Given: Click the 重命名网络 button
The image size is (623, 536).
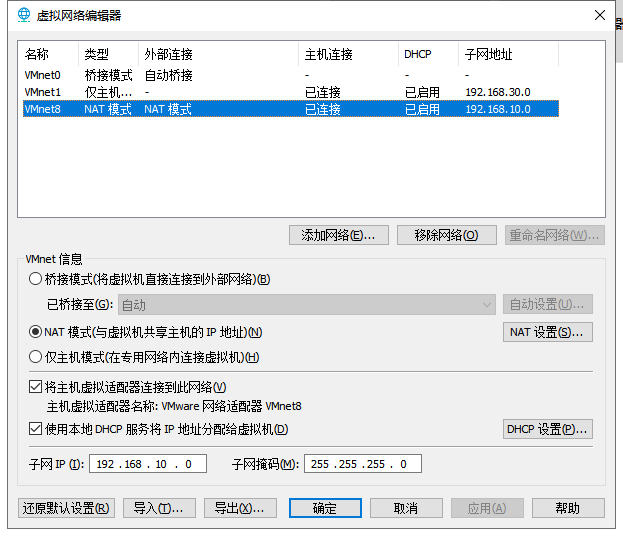Looking at the screenshot, I should coord(555,235).
